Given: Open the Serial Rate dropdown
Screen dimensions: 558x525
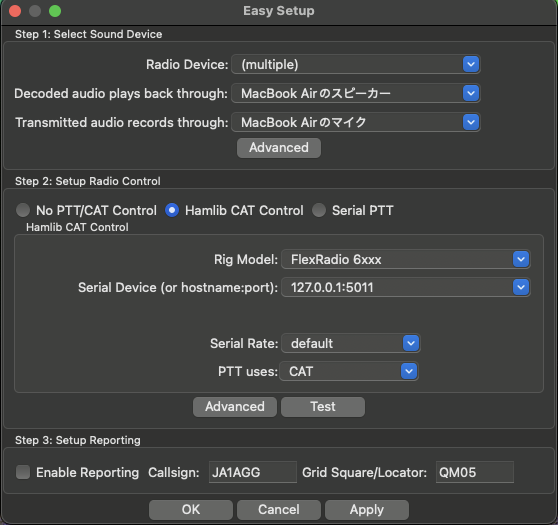Looking at the screenshot, I should (x=351, y=343).
